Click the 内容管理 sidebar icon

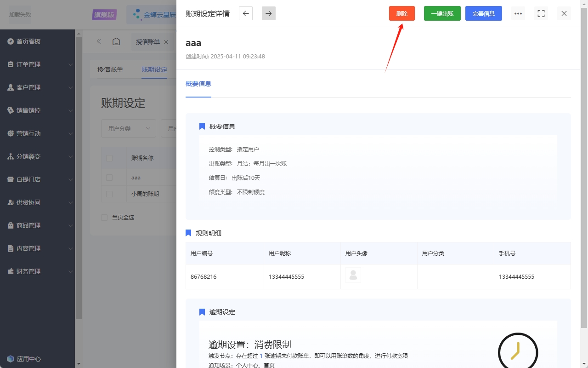click(x=11, y=248)
